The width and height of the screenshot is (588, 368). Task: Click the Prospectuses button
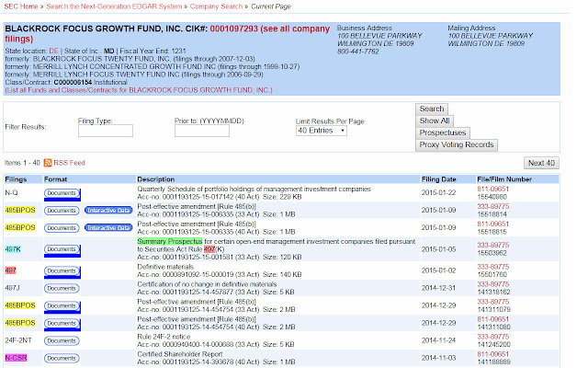[x=443, y=132]
